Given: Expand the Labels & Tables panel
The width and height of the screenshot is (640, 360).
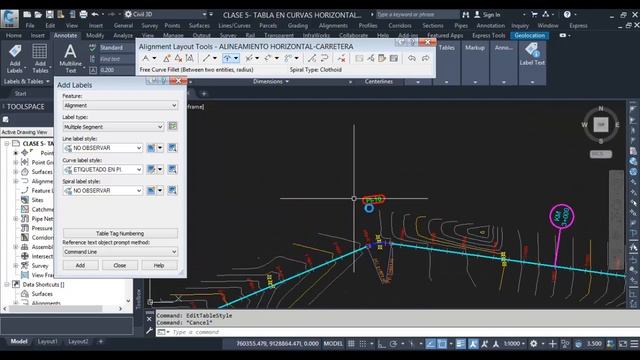Looking at the screenshot, I should tap(27, 81).
